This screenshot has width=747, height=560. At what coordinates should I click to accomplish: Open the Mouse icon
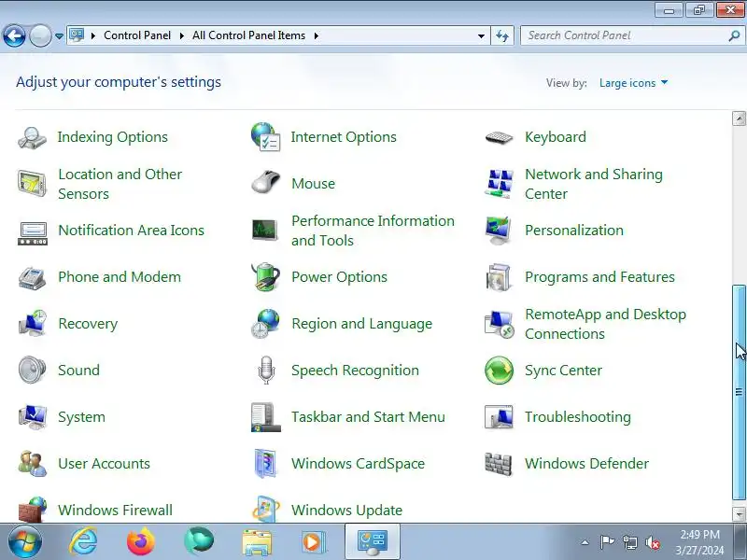tap(265, 182)
